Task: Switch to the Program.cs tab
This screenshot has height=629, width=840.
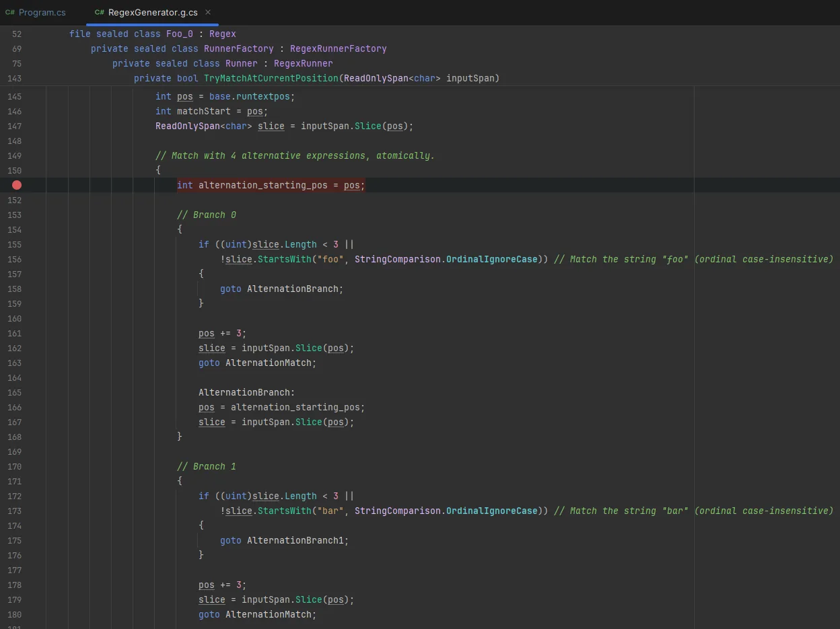Action: [x=42, y=12]
